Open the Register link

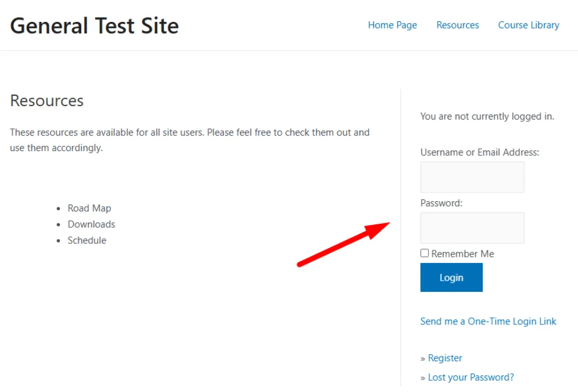pyautogui.click(x=445, y=358)
